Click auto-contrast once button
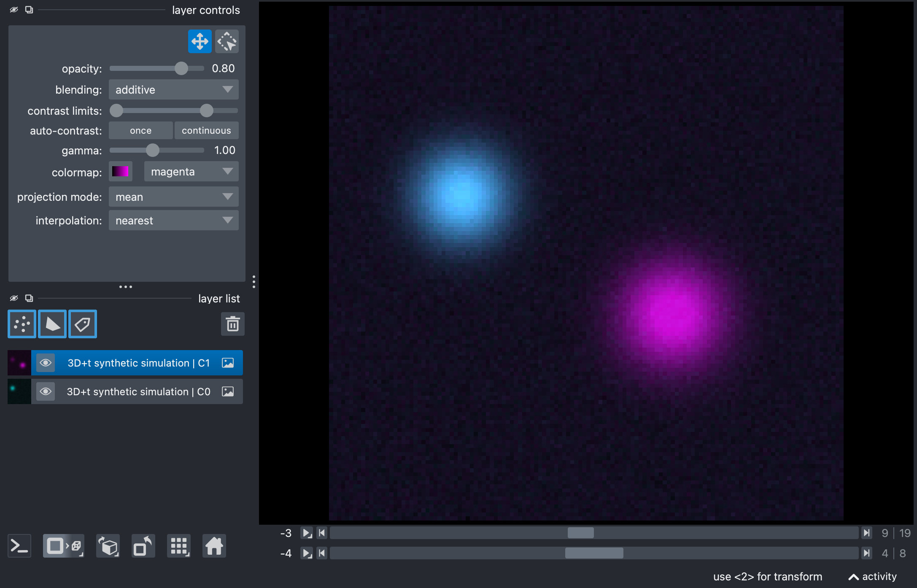This screenshot has height=588, width=917. pyautogui.click(x=141, y=130)
